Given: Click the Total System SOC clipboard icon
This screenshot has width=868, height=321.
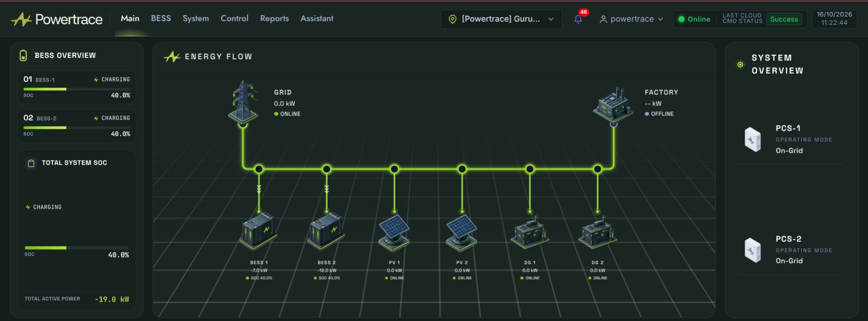Looking at the screenshot, I should (31, 163).
